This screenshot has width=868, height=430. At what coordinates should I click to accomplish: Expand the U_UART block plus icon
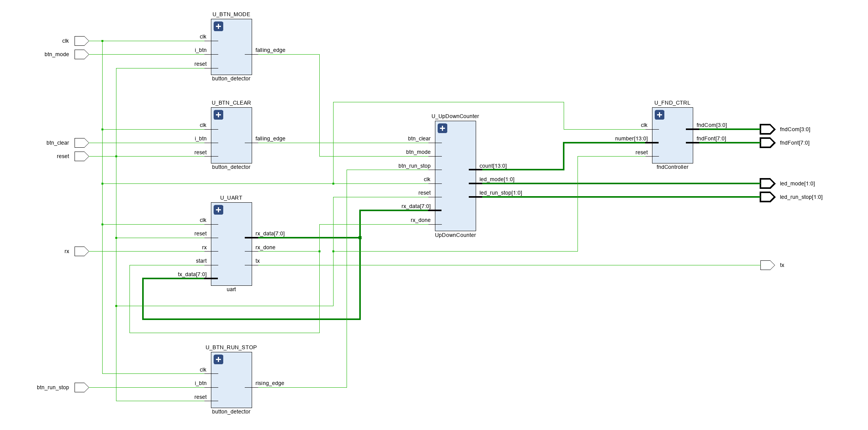218,210
